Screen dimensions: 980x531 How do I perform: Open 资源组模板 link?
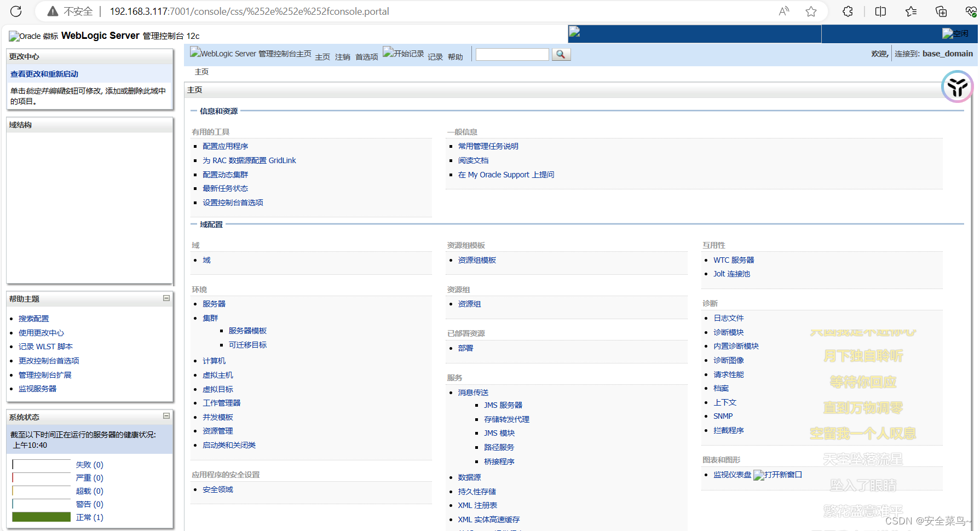click(x=477, y=260)
